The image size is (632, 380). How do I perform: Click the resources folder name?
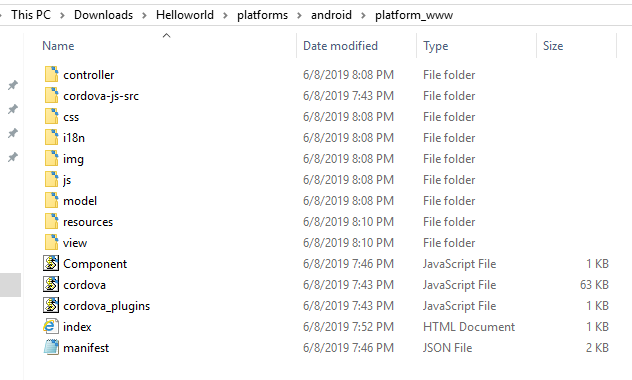pyautogui.click(x=88, y=222)
